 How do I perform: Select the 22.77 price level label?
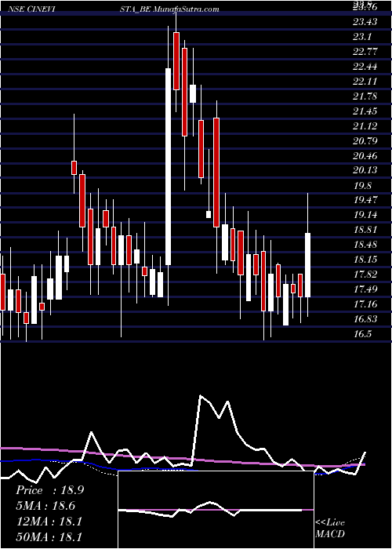365,52
